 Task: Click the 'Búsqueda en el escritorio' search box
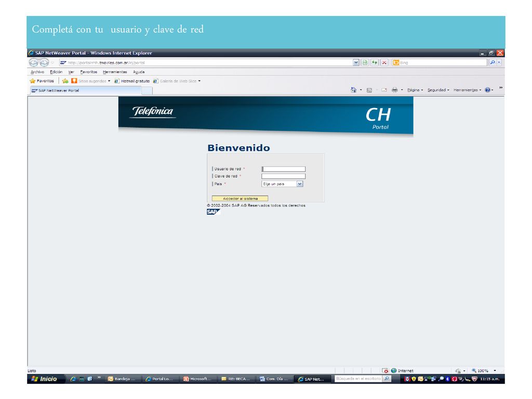click(358, 379)
